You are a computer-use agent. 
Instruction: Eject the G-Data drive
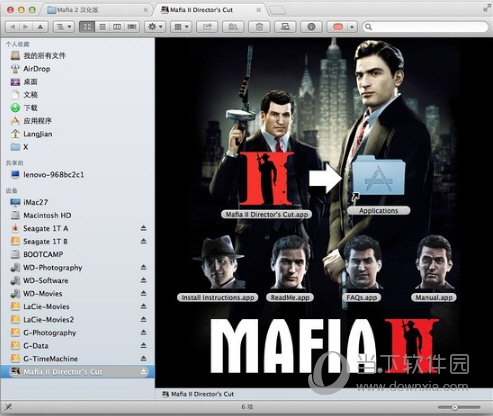[143, 346]
